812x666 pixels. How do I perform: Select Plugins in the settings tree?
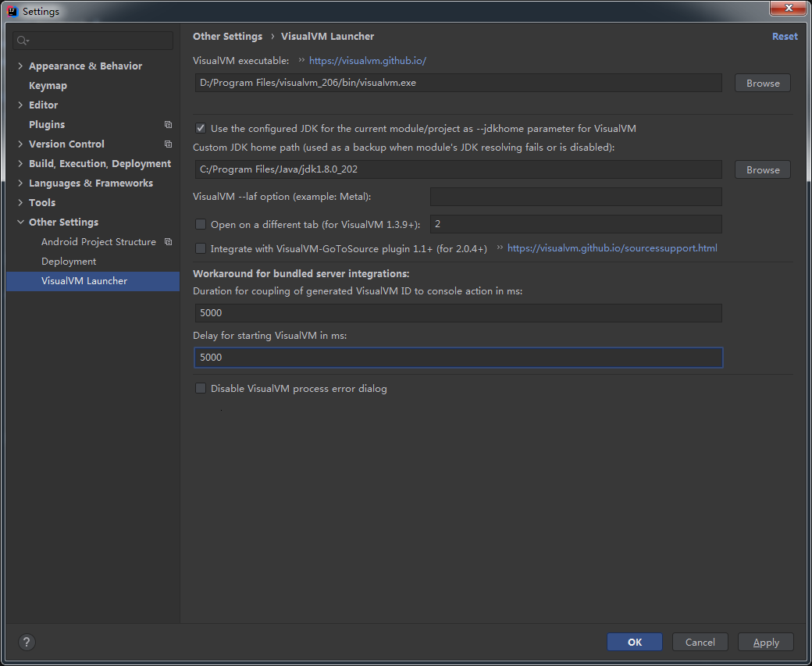click(47, 124)
